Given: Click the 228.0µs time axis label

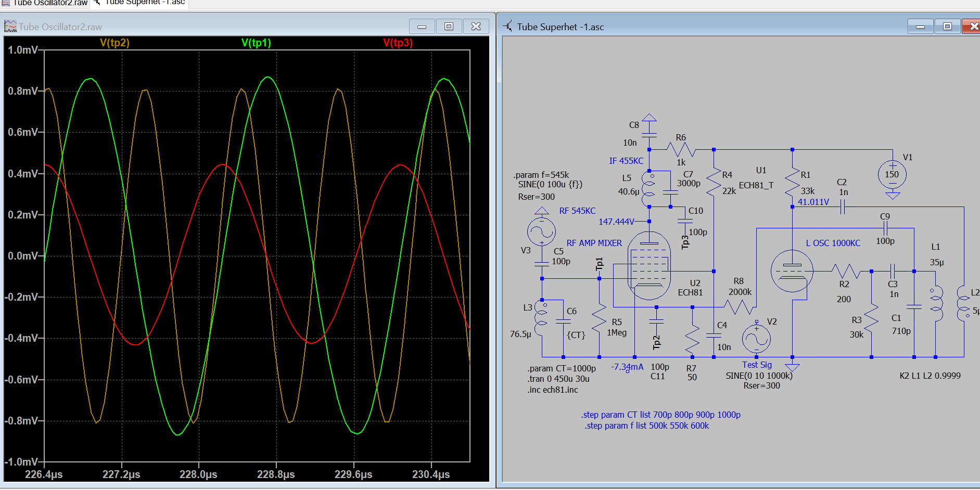Looking at the screenshot, I should pyautogui.click(x=198, y=474).
